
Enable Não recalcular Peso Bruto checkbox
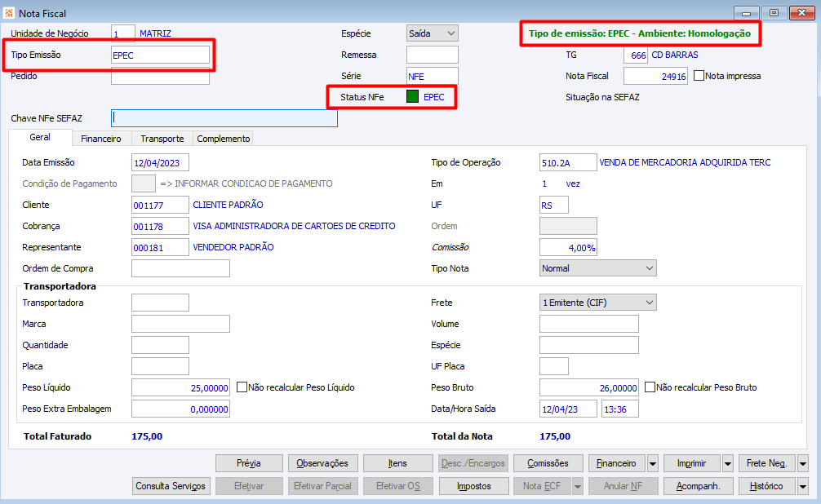point(650,387)
